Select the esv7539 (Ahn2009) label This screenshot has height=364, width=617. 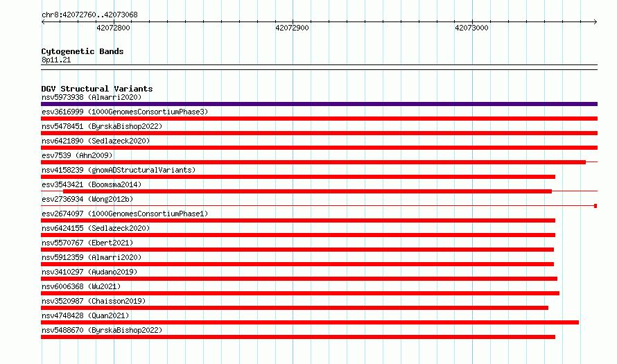click(77, 155)
